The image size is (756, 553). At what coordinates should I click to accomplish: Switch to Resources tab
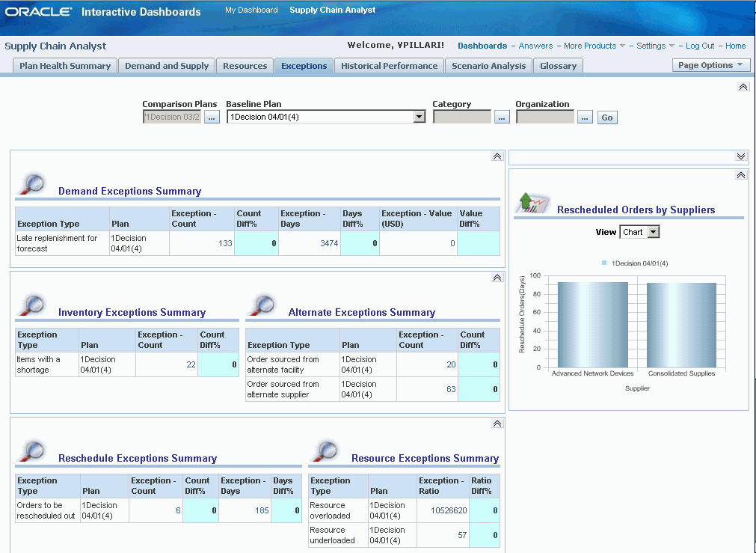(x=245, y=66)
